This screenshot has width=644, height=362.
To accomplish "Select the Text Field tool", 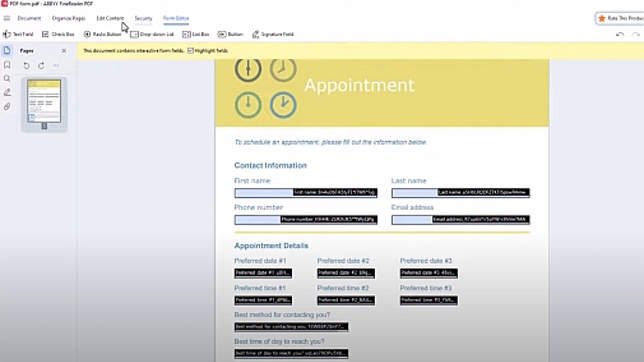I will [18, 34].
